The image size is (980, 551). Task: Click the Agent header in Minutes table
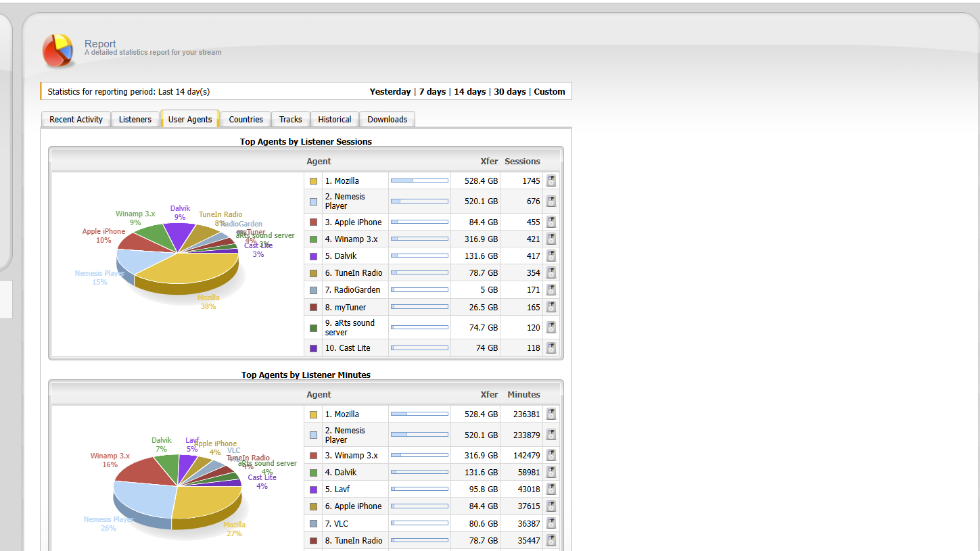point(319,394)
